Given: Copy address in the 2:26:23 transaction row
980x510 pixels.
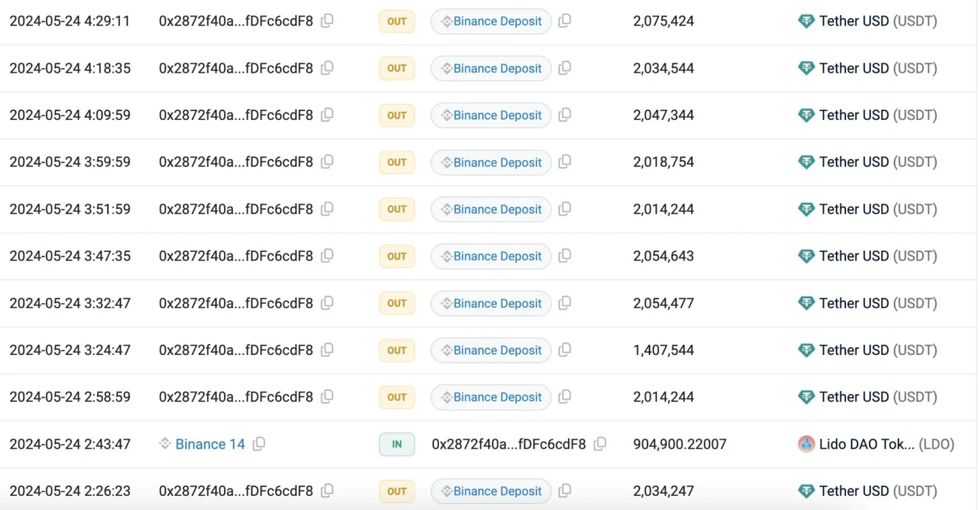Looking at the screenshot, I should (327, 491).
